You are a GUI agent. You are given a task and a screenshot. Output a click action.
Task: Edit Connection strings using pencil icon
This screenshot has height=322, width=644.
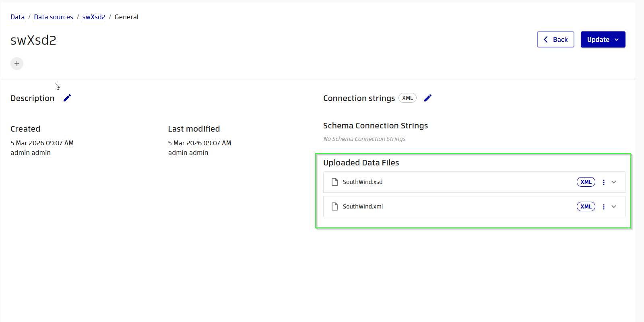[428, 98]
